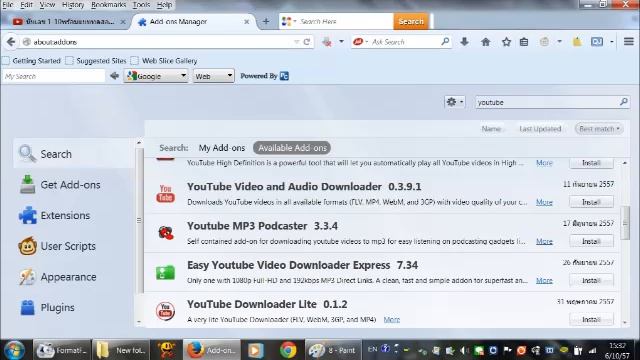Click the add-on search magnifier icon
The image size is (640, 360).
pyautogui.click(x=623, y=102)
